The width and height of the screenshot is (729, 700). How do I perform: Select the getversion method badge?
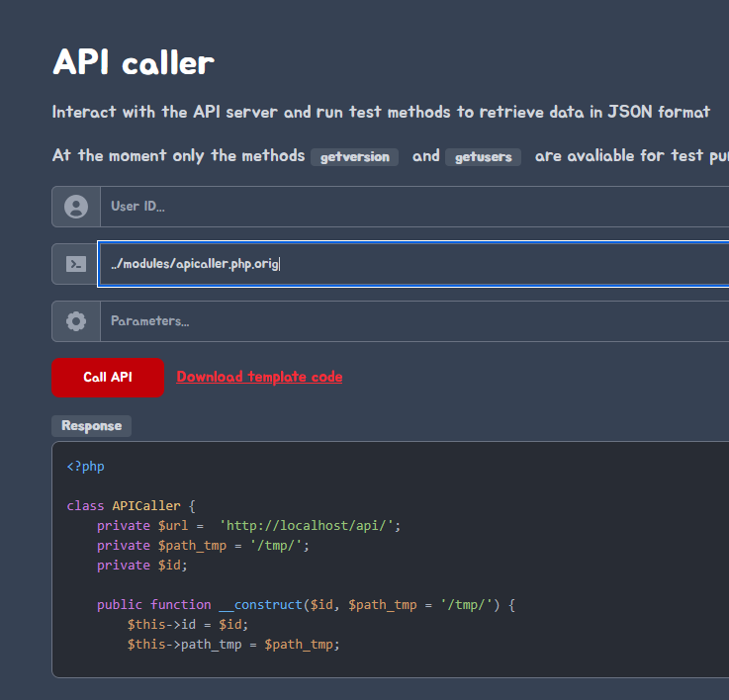click(354, 157)
